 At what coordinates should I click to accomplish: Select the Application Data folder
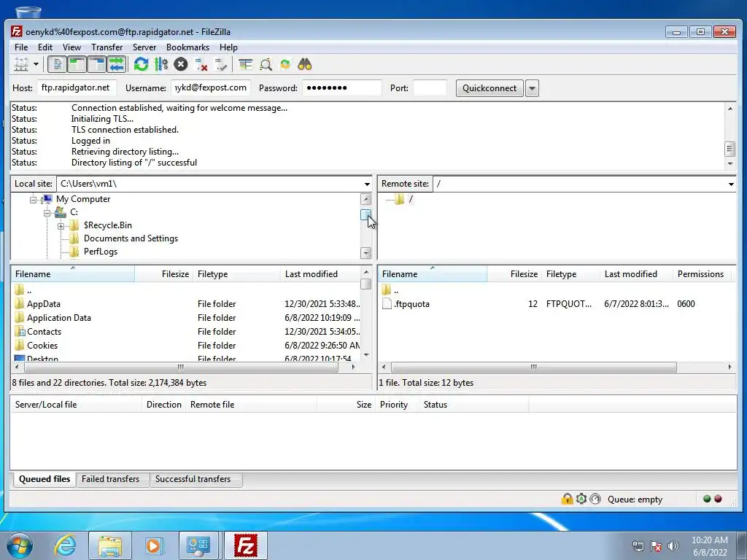click(x=58, y=318)
